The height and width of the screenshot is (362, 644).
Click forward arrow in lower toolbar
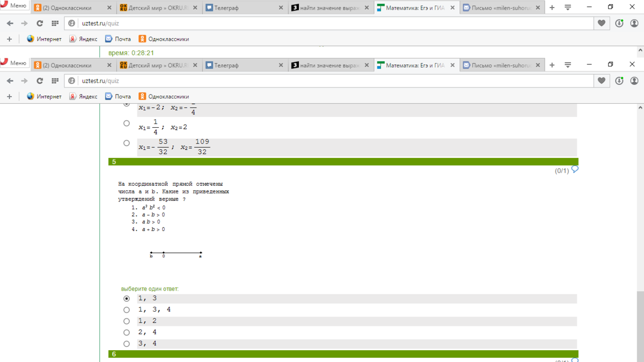[24, 81]
